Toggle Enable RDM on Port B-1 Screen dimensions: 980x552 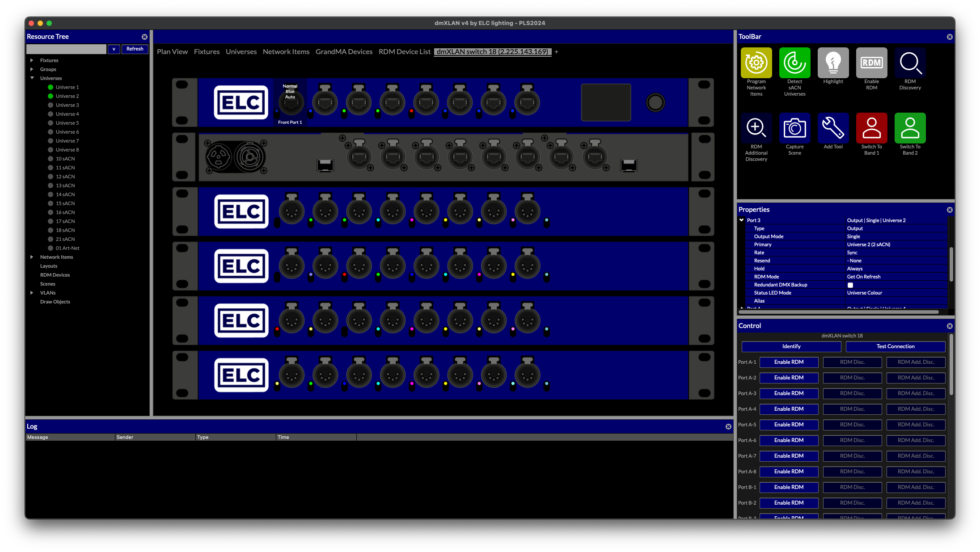(x=789, y=487)
